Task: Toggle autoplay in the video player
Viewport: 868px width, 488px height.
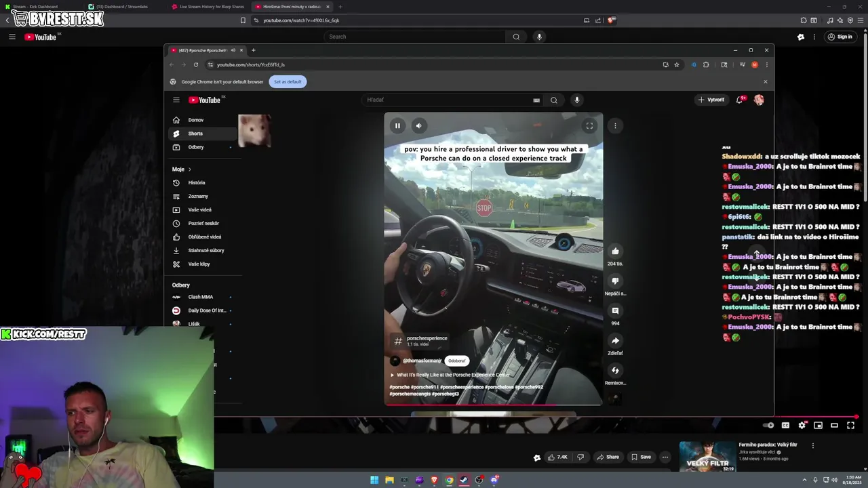Action: (x=768, y=426)
